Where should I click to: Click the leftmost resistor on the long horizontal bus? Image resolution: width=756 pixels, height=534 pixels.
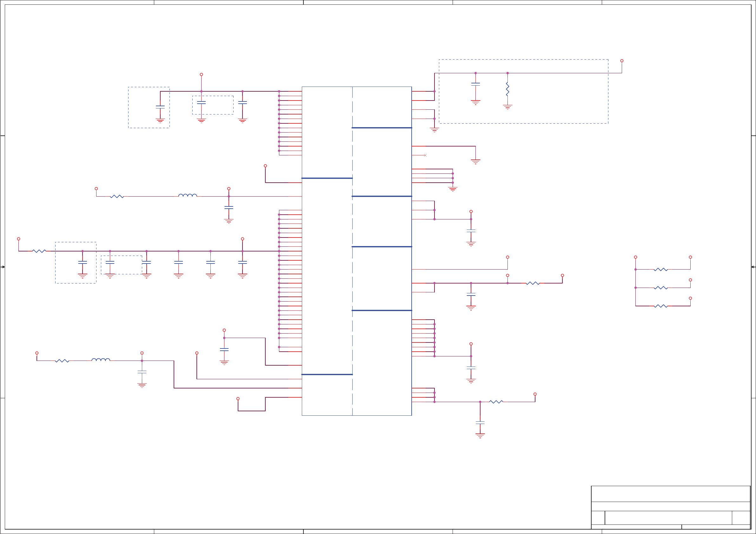(39, 251)
